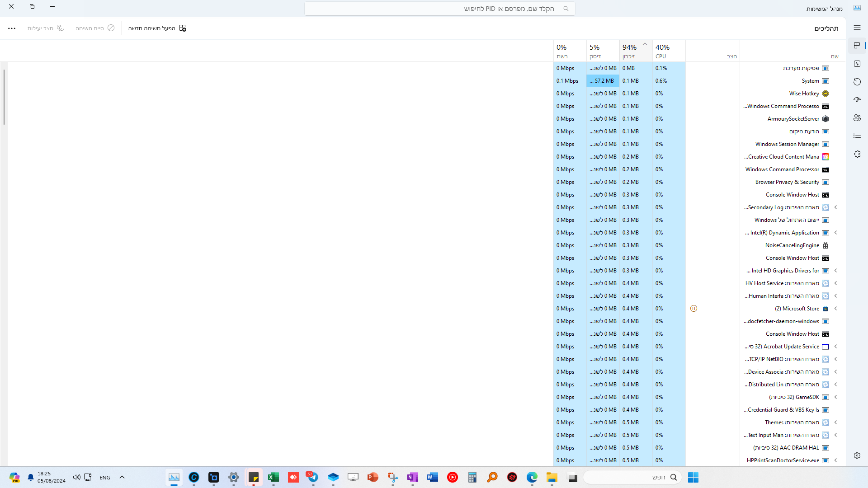868x488 pixels.
Task: Sort by the Memory 94% column header
Action: coord(636,51)
